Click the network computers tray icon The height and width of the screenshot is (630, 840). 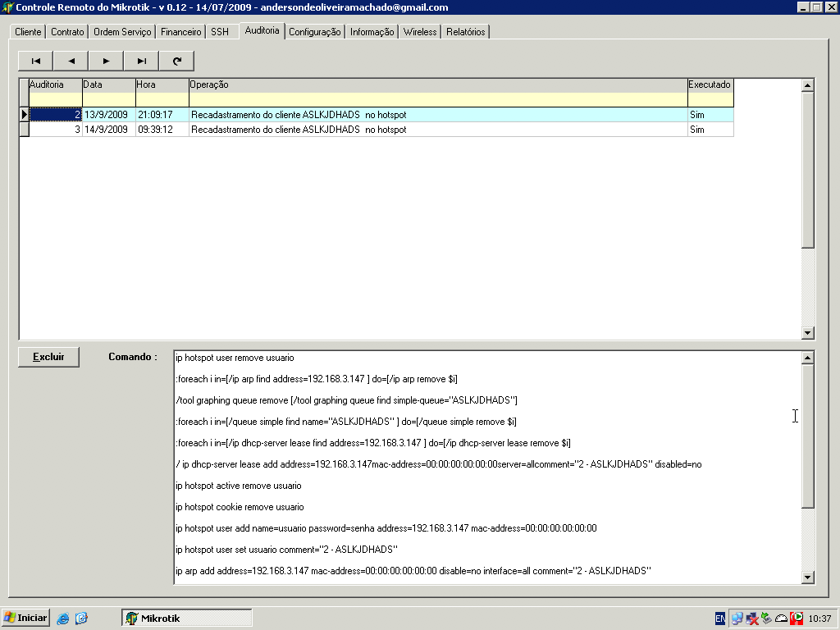point(737,619)
